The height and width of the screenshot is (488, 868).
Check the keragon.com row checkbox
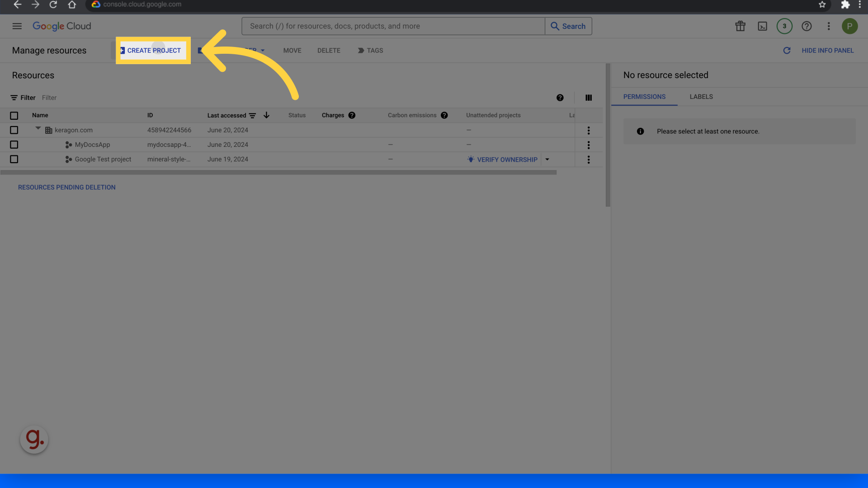tap(14, 130)
